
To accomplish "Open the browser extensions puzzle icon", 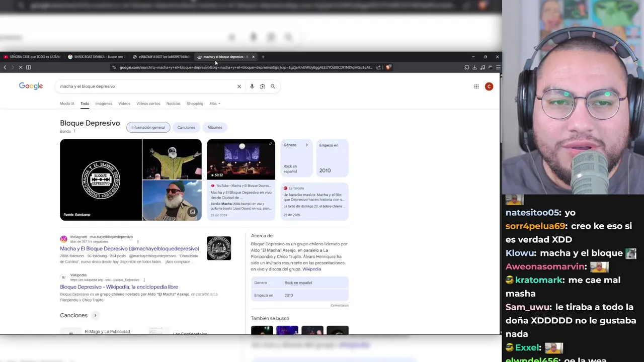I will pos(467,67).
